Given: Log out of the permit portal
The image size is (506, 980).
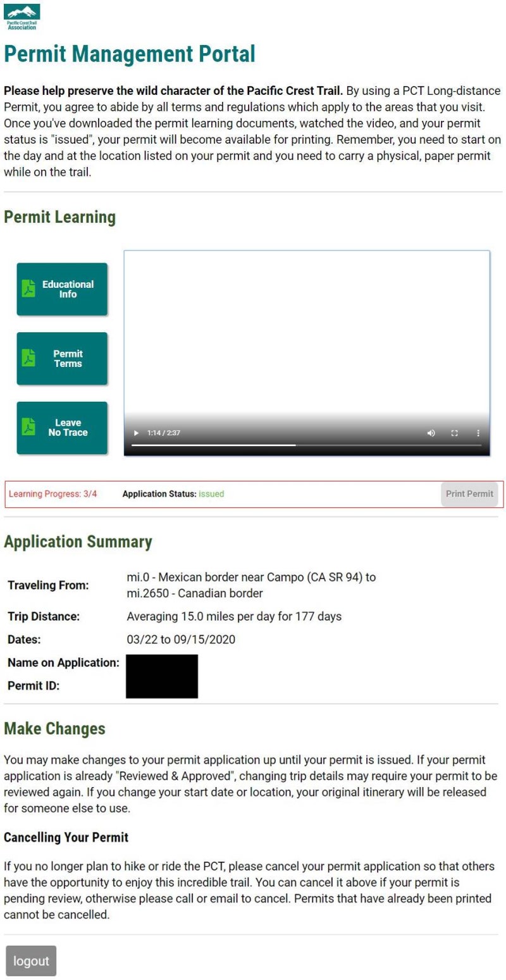Looking at the screenshot, I should pos(31,961).
